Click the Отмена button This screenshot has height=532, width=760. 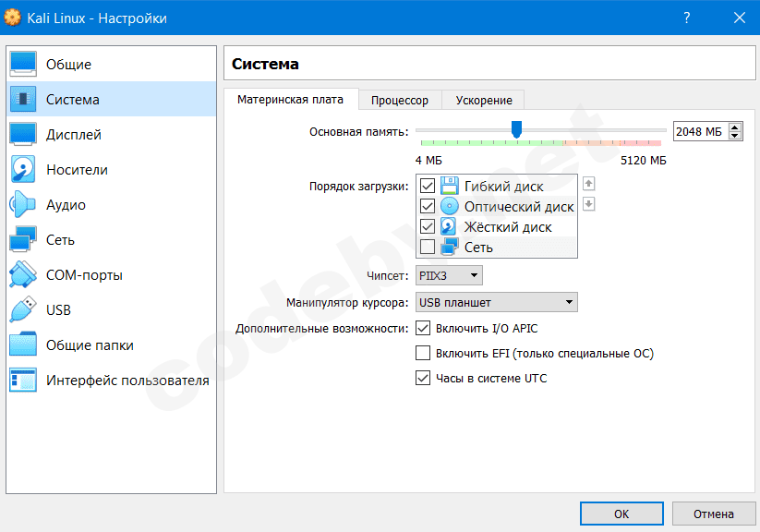pyautogui.click(x=714, y=514)
